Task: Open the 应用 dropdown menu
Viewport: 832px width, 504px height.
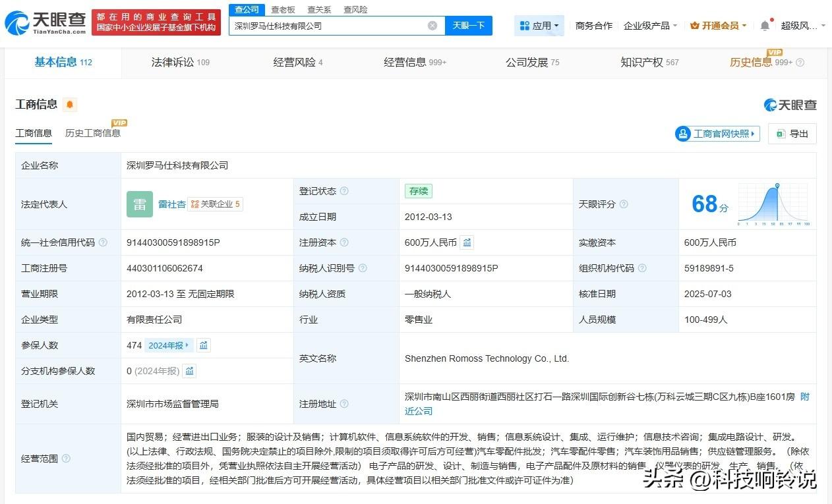Action: coord(539,26)
